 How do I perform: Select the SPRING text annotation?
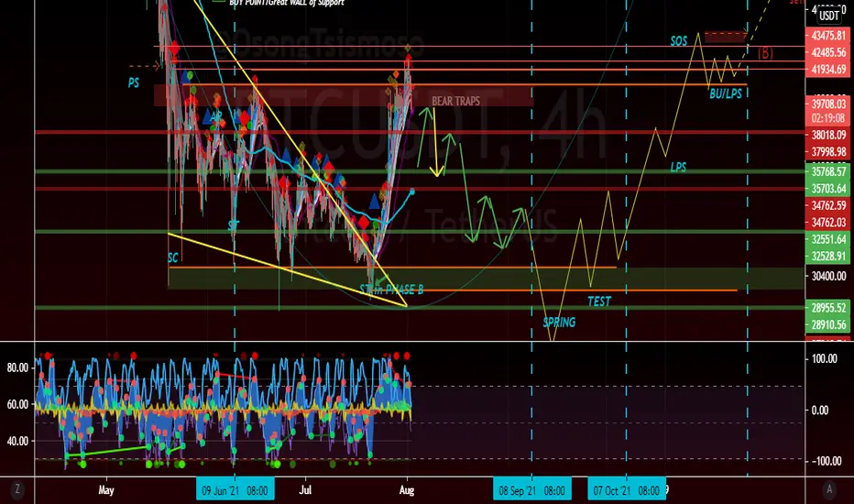point(559,322)
